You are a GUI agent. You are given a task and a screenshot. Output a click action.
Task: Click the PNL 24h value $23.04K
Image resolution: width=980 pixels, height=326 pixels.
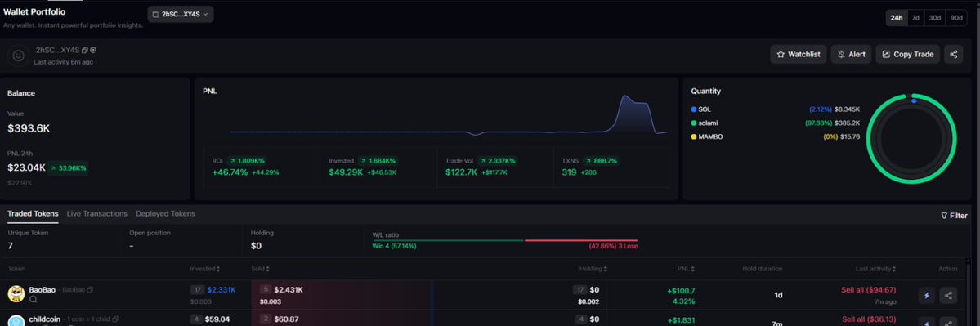tap(27, 167)
